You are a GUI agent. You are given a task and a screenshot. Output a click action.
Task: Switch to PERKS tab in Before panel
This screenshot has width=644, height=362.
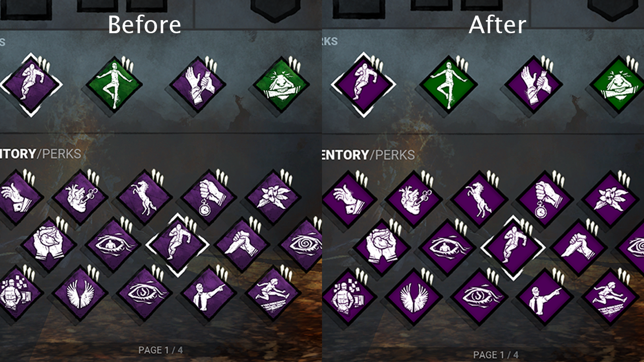point(61,154)
